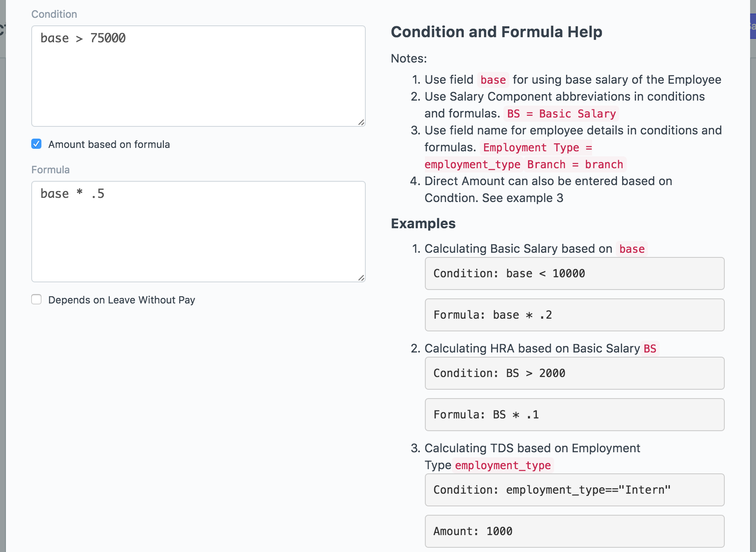Image resolution: width=756 pixels, height=552 pixels.
Task: Click 'Direct Amount can also be entered' note
Action: (548, 189)
